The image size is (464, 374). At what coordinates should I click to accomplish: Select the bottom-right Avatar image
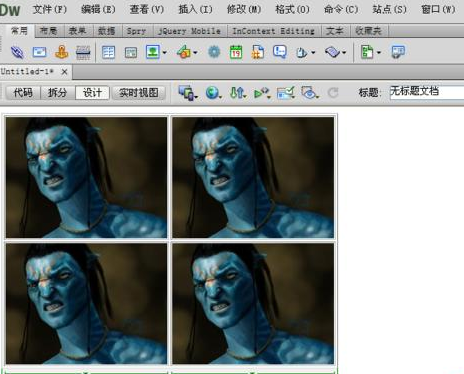coord(253,303)
